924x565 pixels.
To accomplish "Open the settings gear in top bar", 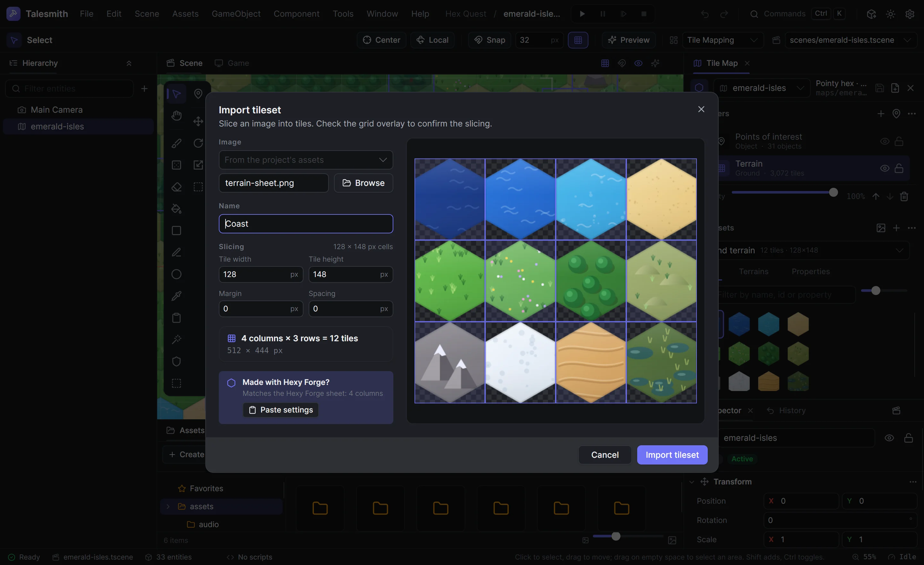I will [910, 14].
